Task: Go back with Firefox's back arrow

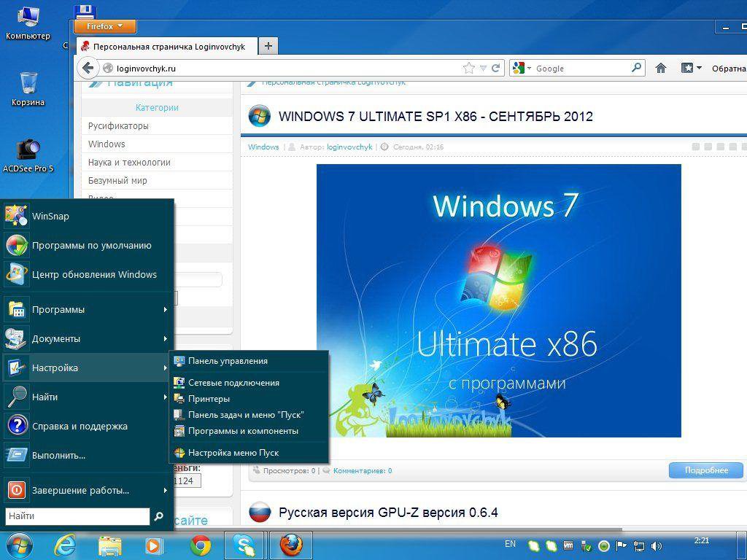Action: [88, 68]
